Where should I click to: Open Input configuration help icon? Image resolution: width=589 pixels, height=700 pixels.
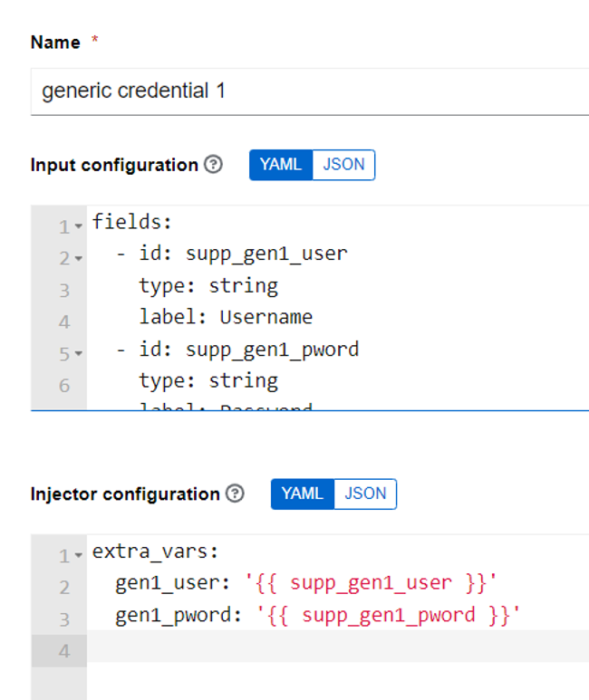coord(213,164)
